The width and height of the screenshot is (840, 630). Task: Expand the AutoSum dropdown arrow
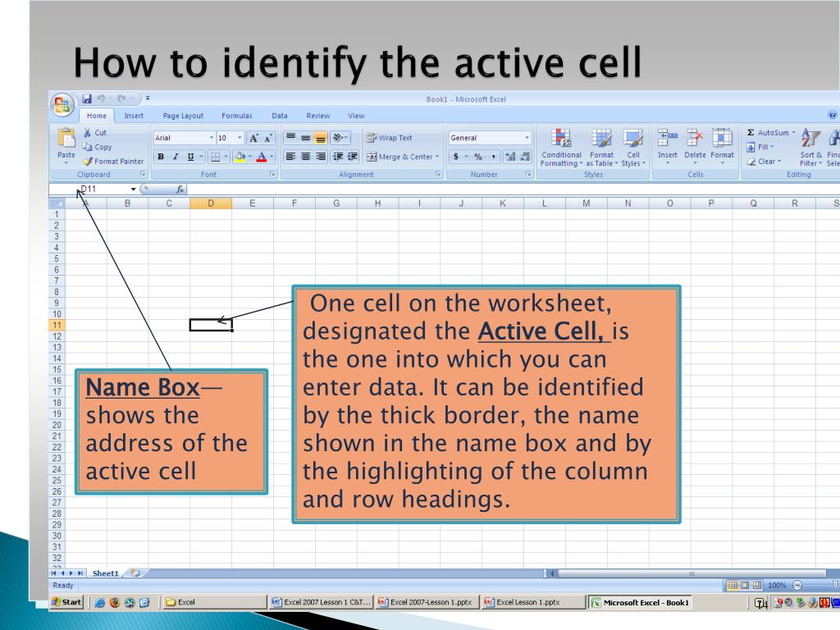(x=793, y=132)
